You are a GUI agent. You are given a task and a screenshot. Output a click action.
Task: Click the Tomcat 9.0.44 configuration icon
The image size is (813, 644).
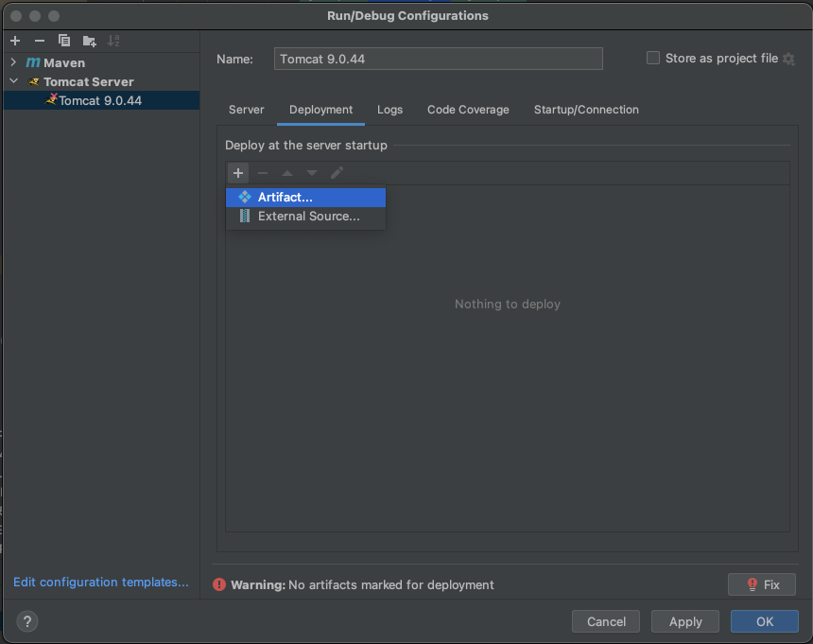pyautogui.click(x=51, y=99)
